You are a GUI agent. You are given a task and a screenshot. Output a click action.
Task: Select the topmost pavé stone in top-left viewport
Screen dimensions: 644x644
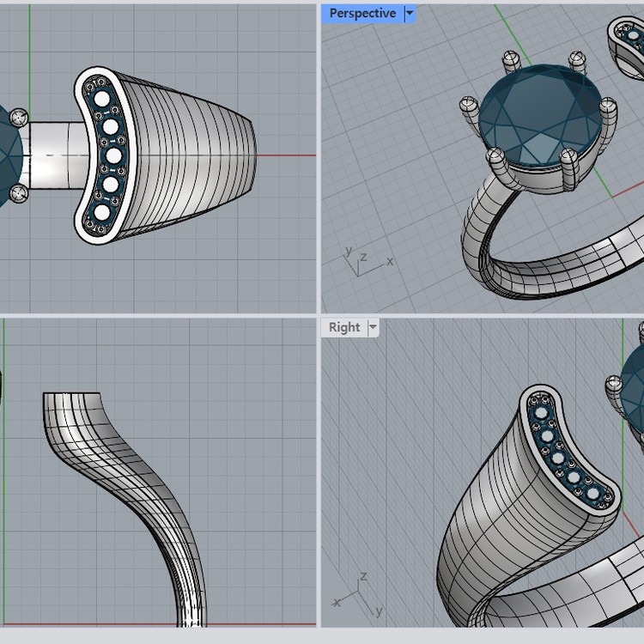point(102,99)
